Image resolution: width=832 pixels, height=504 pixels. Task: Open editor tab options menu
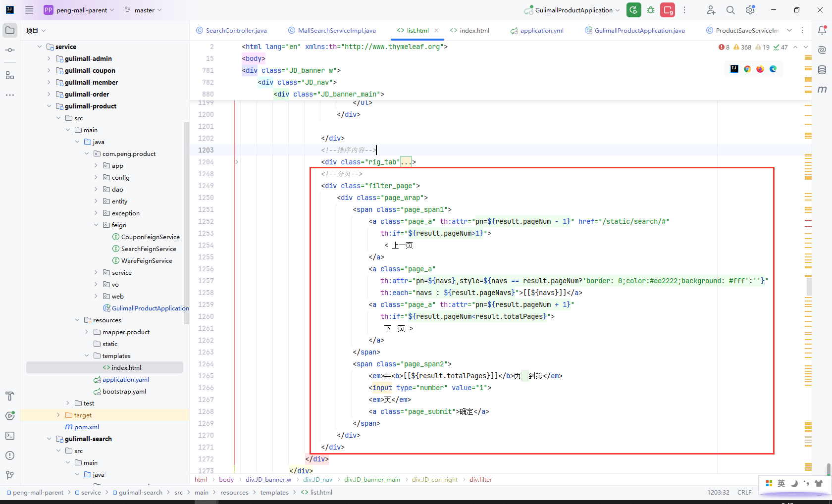pos(802,30)
